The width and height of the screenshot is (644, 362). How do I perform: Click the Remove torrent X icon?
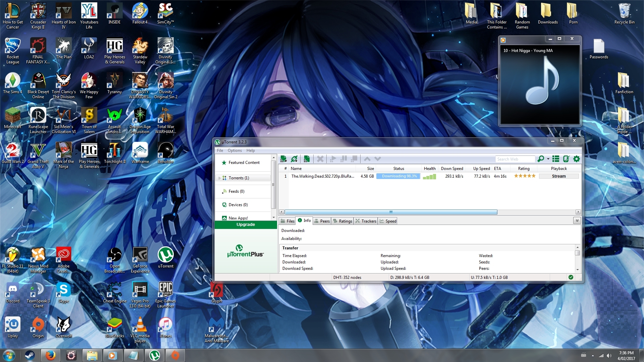[x=320, y=159]
